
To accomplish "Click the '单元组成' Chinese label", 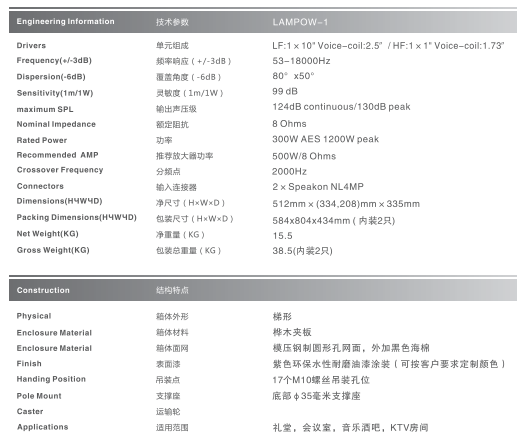I will tap(172, 45).
